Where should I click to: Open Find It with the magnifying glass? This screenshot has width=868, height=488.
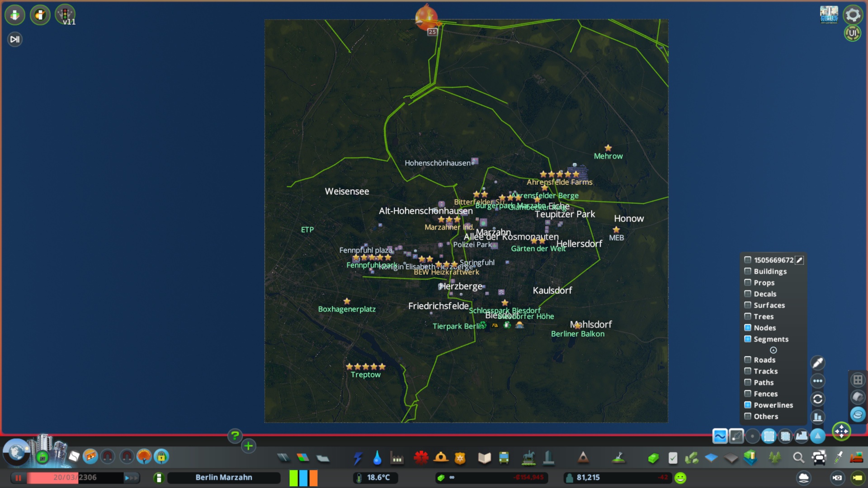pyautogui.click(x=798, y=458)
